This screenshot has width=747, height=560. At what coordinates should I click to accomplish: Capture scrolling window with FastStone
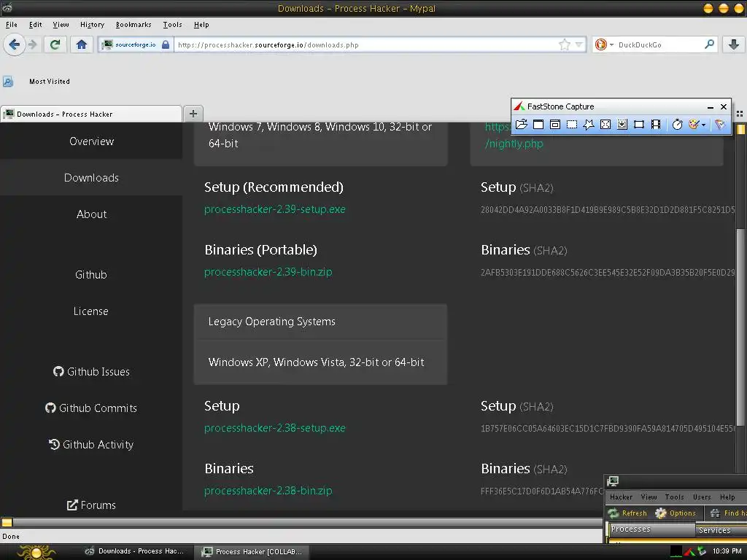coord(622,124)
